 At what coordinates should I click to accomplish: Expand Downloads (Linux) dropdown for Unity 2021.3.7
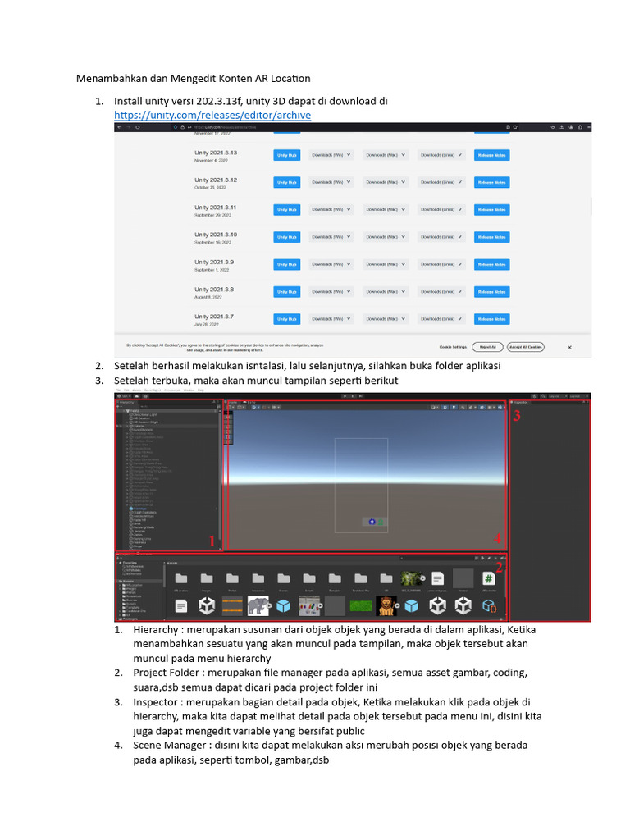(441, 319)
